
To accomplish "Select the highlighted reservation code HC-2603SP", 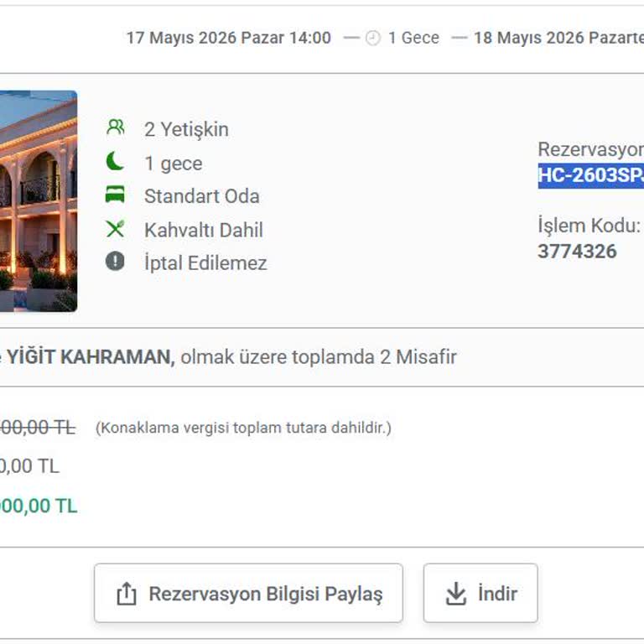I will click(591, 176).
